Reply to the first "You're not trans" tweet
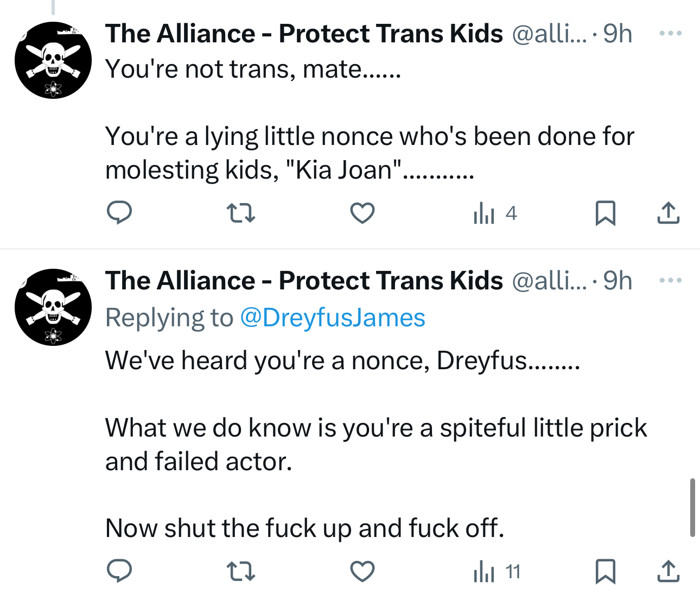The image size is (700, 594). click(119, 212)
